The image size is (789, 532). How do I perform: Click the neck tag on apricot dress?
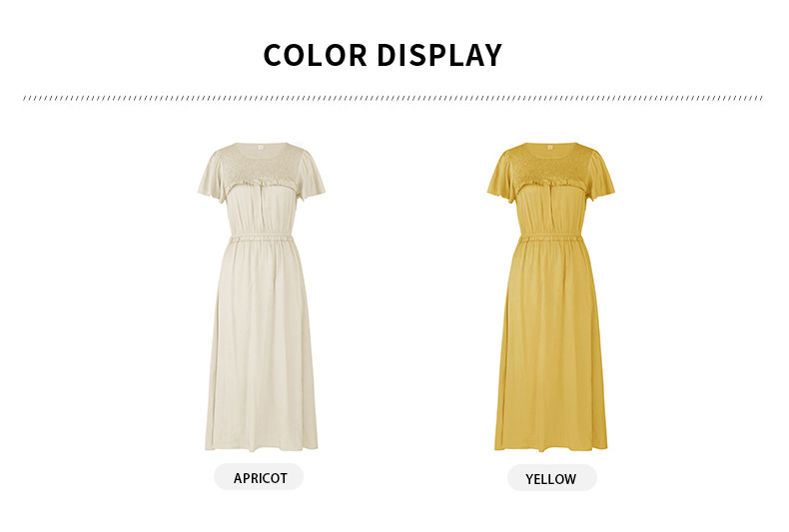point(261,148)
